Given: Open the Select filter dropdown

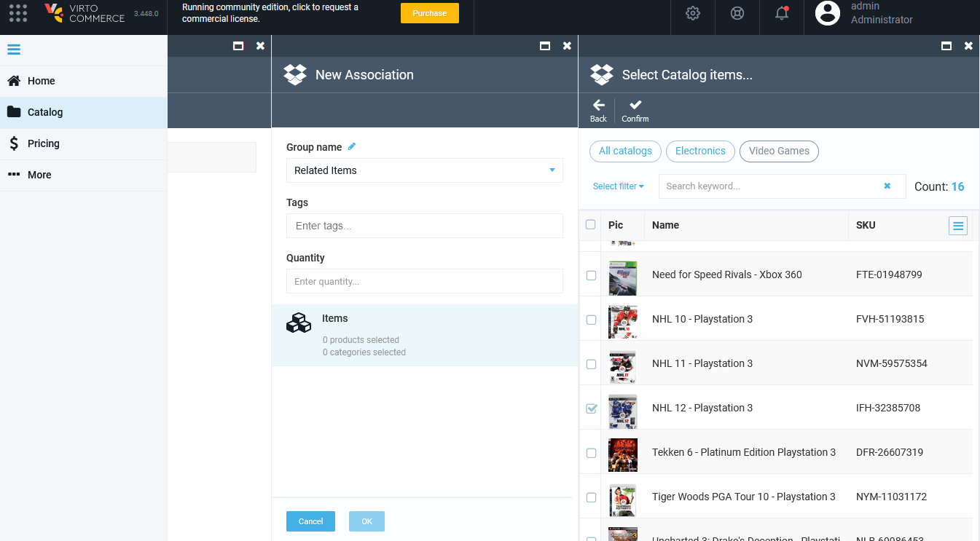Looking at the screenshot, I should (619, 186).
